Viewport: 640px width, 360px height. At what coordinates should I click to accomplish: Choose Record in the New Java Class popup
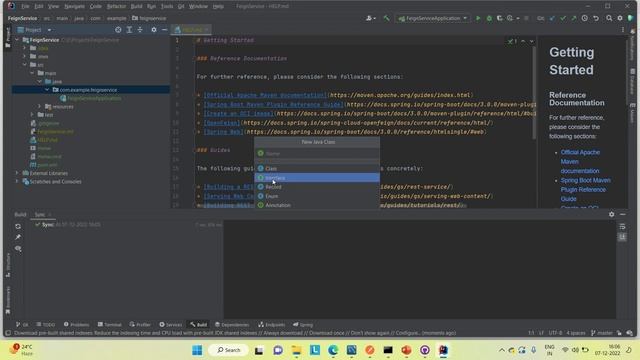tap(317, 187)
